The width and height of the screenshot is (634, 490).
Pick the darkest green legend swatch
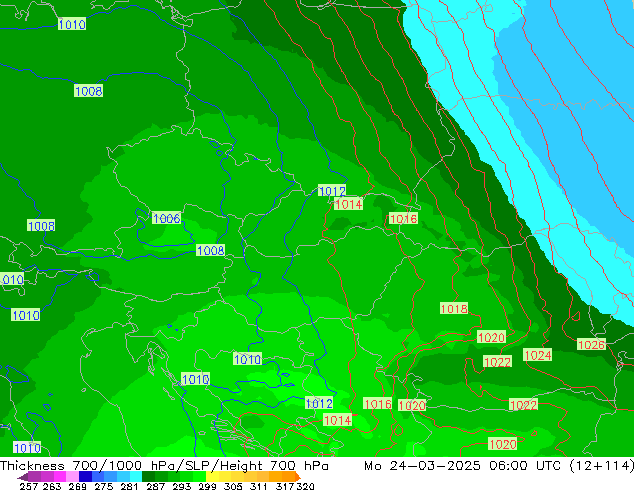point(148,477)
